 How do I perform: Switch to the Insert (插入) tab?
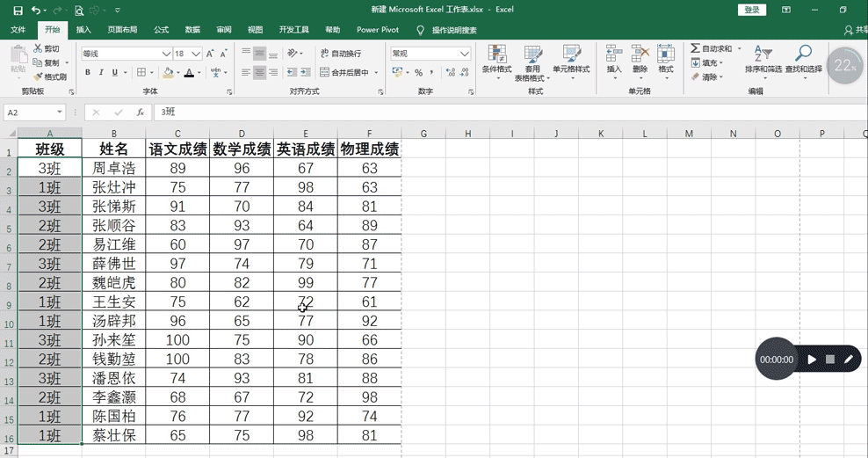pos(83,30)
